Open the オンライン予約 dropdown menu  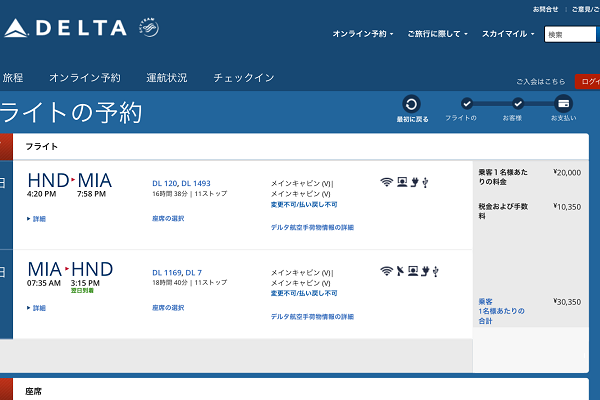pos(363,34)
